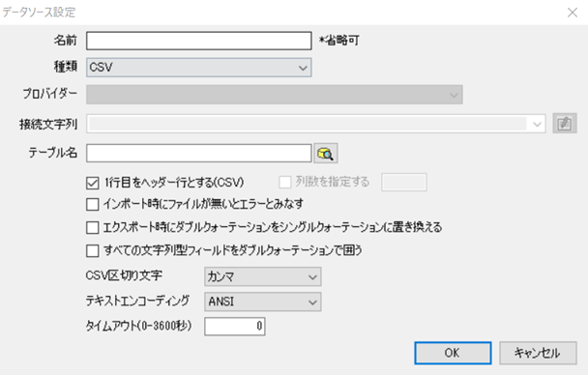588x375 pixels.
Task: Check エクスポート時にダブルクォーテーション置き換え option
Action: pos(92,227)
